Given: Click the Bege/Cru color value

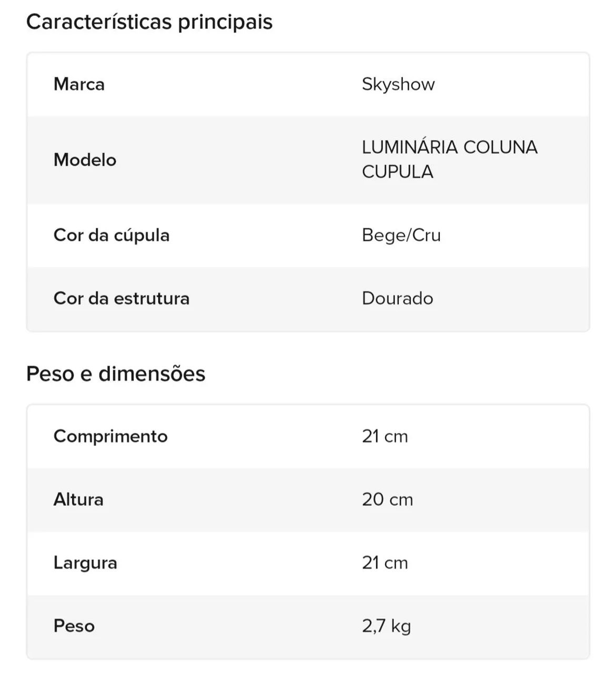Looking at the screenshot, I should (401, 235).
